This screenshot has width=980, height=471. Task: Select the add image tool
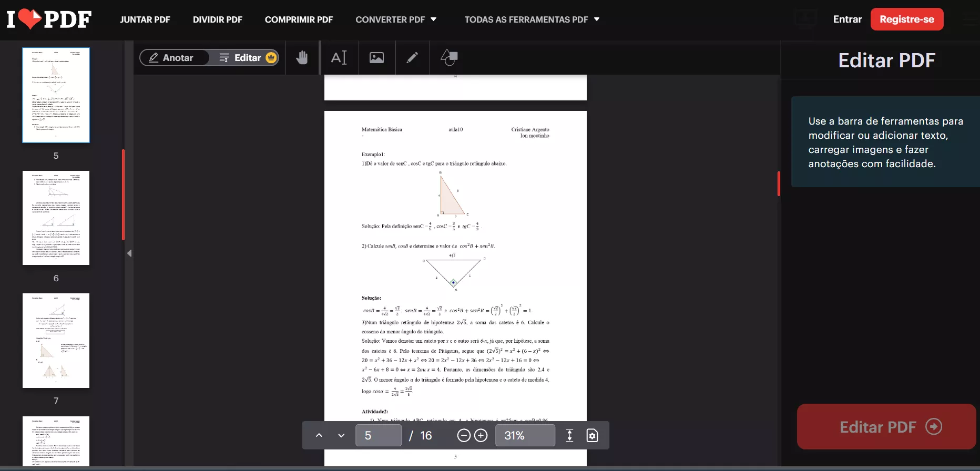coord(376,57)
